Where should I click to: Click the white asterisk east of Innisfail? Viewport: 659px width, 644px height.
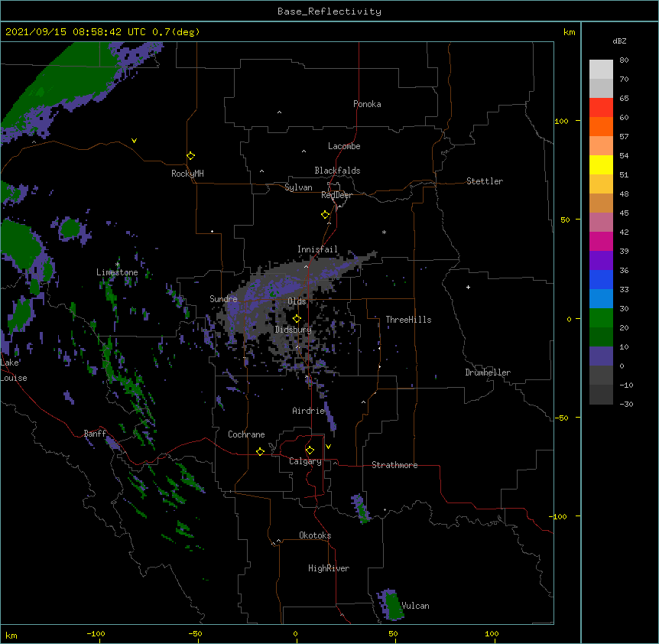384,232
